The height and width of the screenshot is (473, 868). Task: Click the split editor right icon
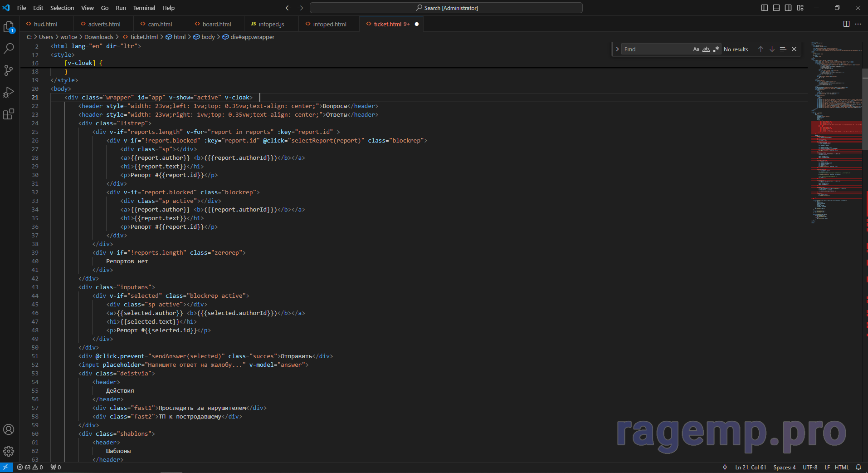coord(846,24)
